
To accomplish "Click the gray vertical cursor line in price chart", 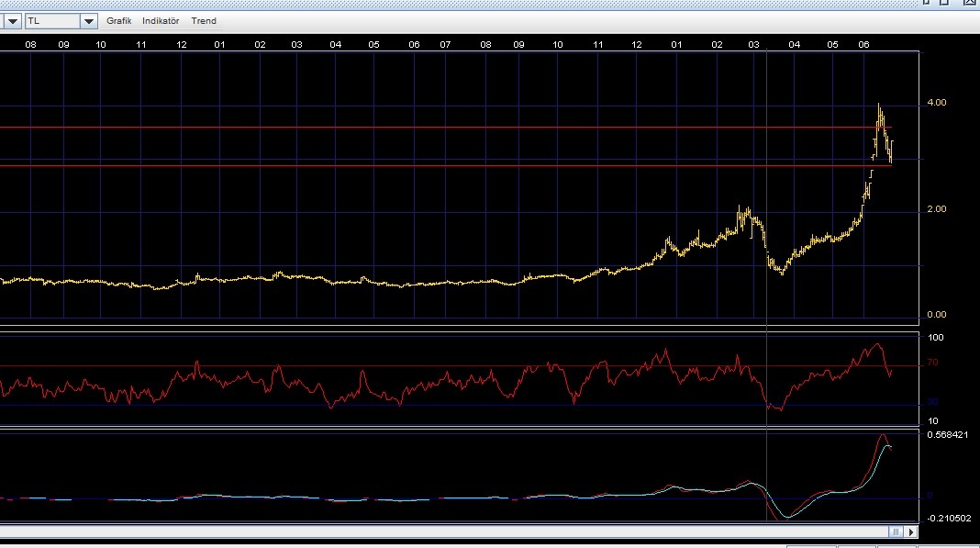I will click(767, 187).
